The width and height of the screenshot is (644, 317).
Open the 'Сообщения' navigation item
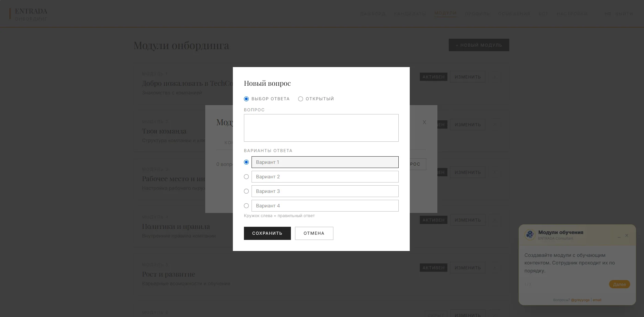(514, 14)
